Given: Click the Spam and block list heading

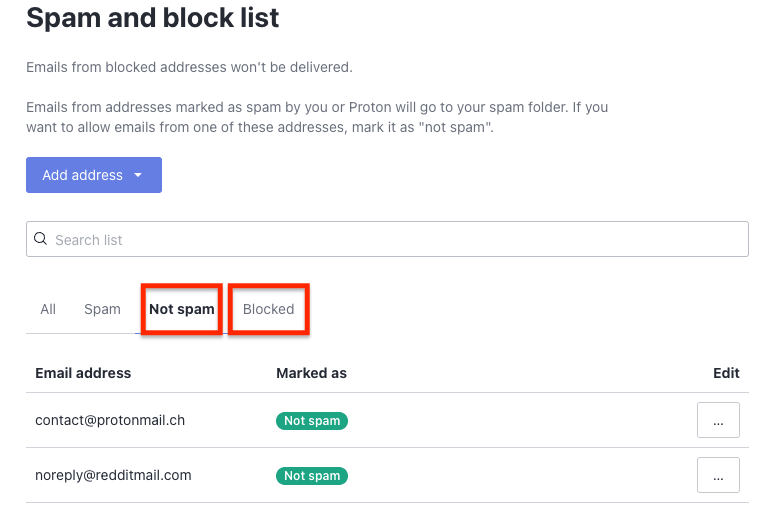Looking at the screenshot, I should coord(153,18).
